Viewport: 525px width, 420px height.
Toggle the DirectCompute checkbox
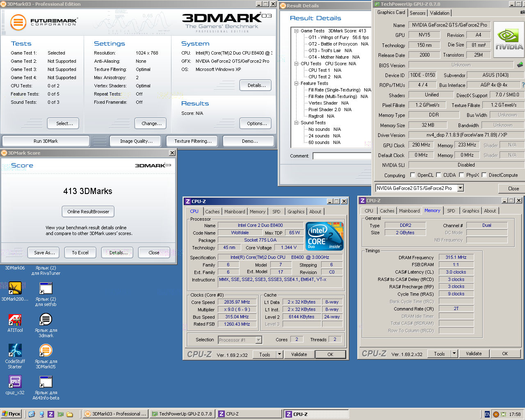click(484, 175)
